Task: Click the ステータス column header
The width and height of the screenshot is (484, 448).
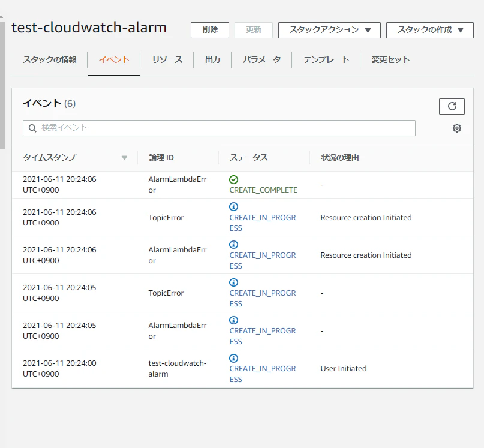Action: (249, 158)
